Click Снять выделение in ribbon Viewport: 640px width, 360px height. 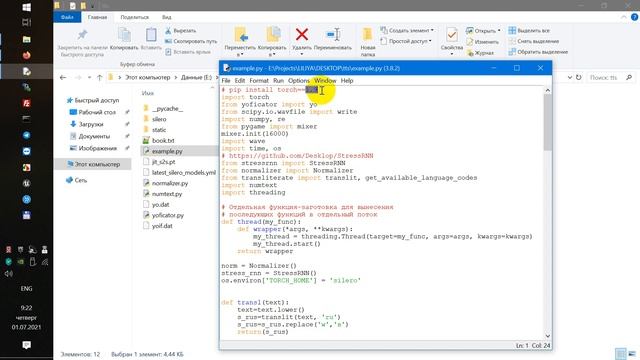tap(534, 41)
